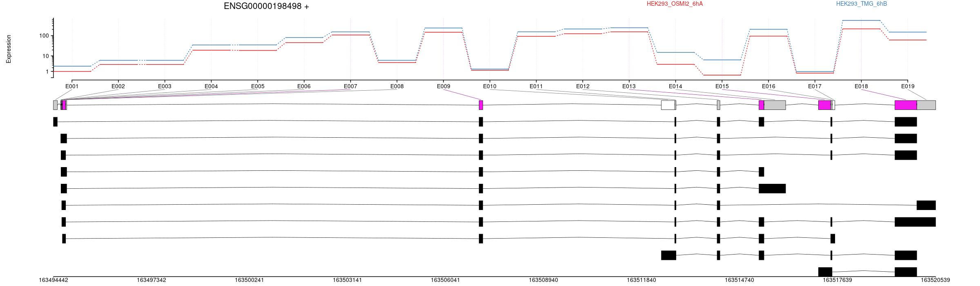Click exon label E010
Viewport: 980px width, 286px height.
click(490, 86)
